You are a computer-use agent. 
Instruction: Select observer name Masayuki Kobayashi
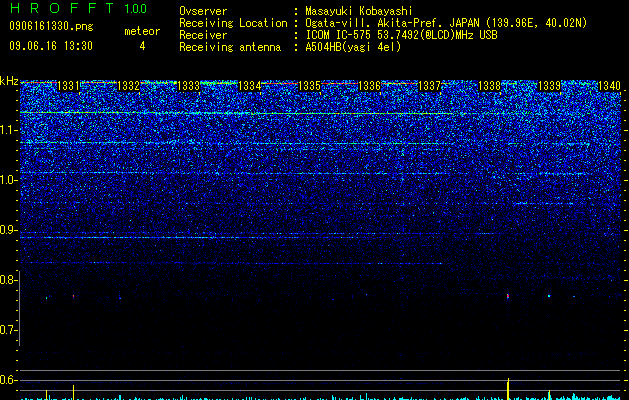[359, 11]
